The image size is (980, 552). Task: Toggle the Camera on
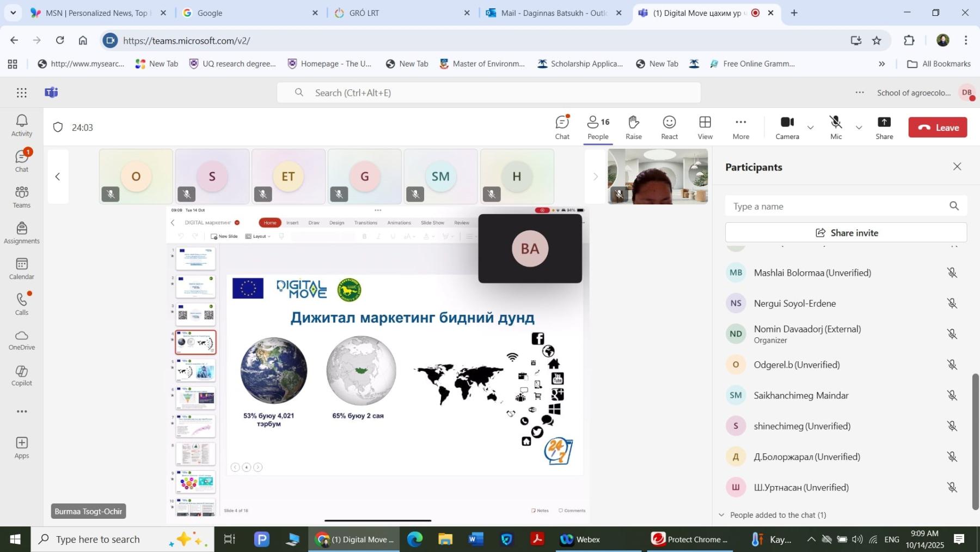tap(787, 128)
